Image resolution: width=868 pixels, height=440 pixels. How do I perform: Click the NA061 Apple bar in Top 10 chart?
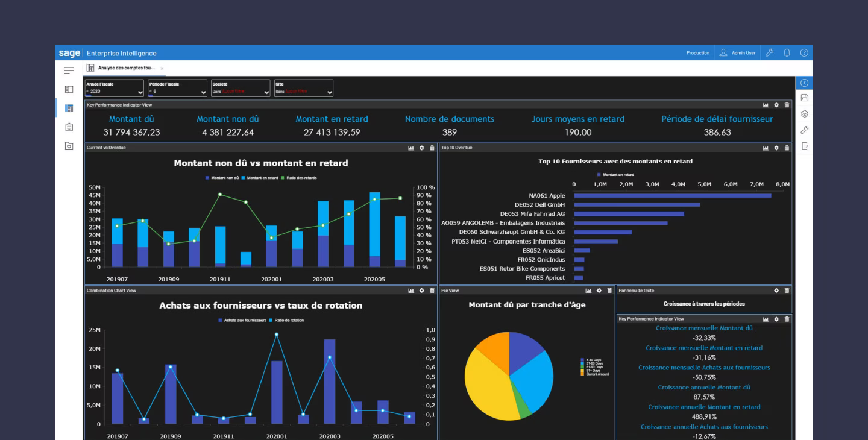(x=673, y=195)
